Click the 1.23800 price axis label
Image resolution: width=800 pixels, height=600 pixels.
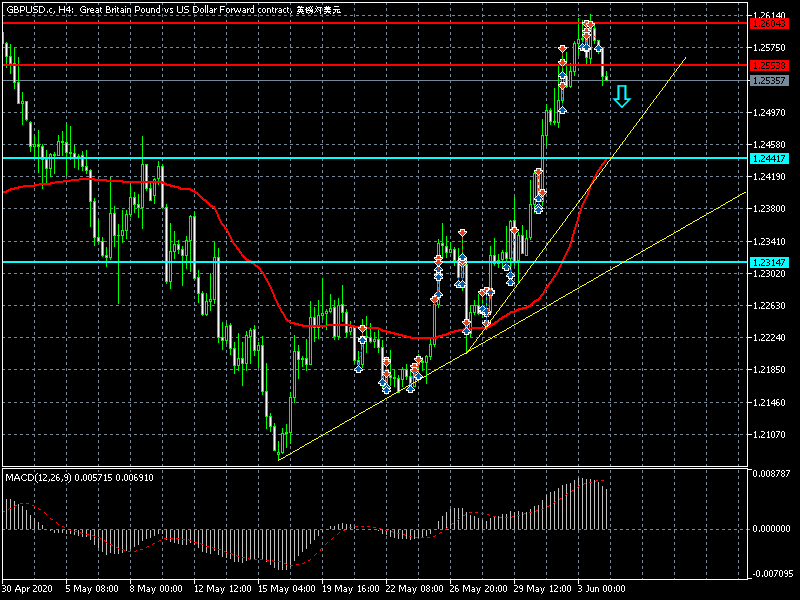(769, 209)
